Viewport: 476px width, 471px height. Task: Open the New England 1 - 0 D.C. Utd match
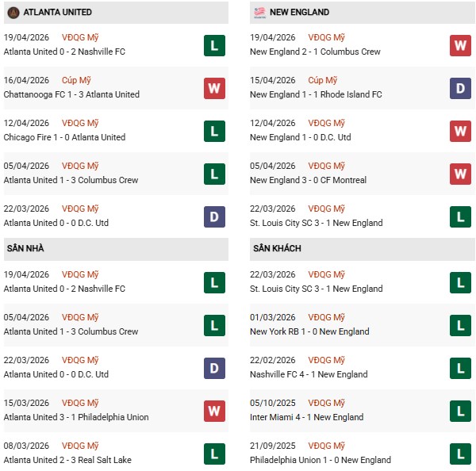(300, 137)
